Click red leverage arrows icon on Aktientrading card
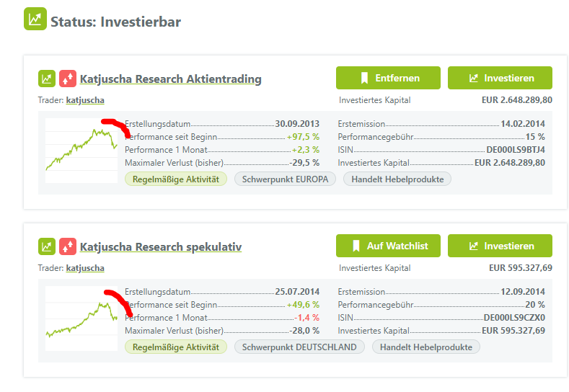569x392 pixels. tap(67, 78)
